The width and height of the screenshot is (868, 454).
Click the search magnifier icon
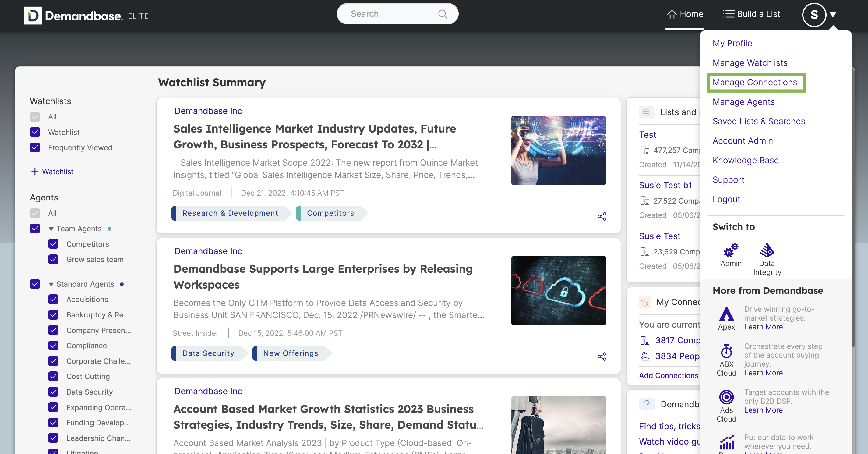[x=443, y=14]
